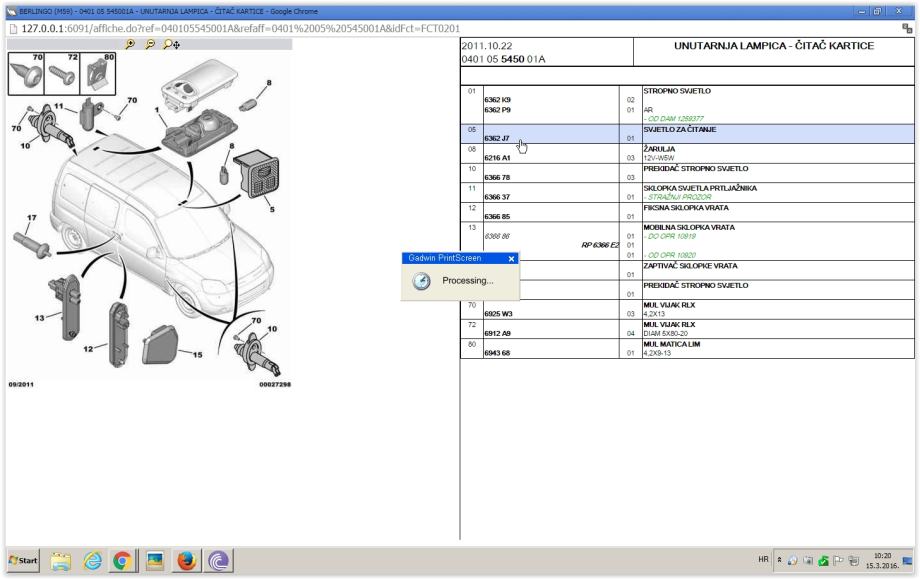Click part number 6362 K9
The image size is (920, 579).
pos(497,100)
